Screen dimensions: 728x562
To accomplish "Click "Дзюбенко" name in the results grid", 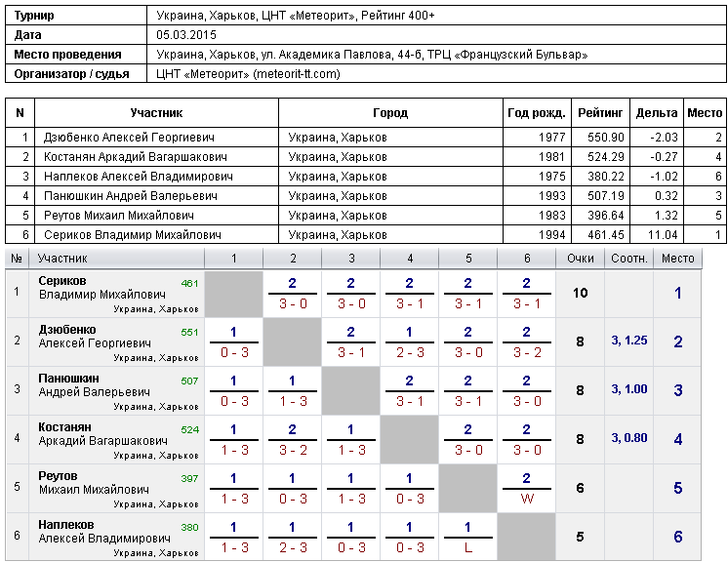I will click(67, 330).
